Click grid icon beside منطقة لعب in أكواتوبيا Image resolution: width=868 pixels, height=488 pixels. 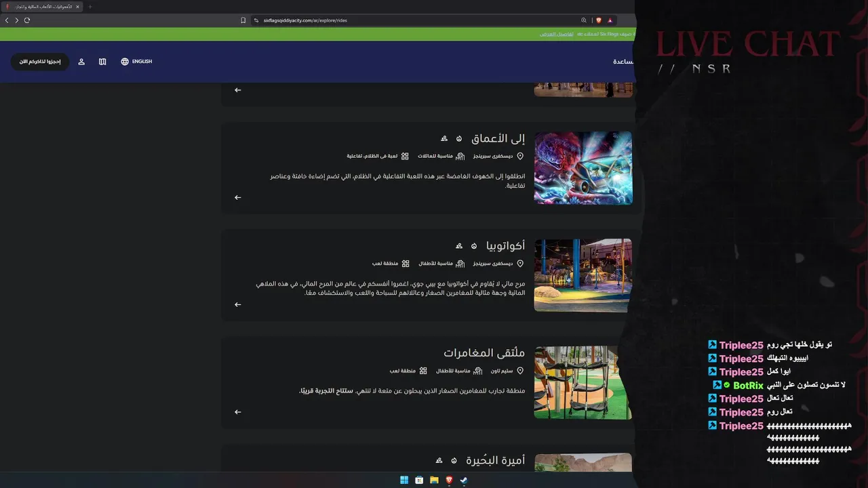pyautogui.click(x=406, y=263)
